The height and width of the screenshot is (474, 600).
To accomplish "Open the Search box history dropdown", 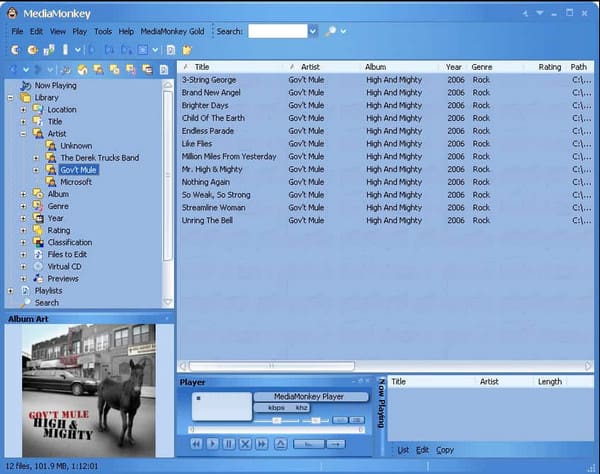I will click(313, 31).
